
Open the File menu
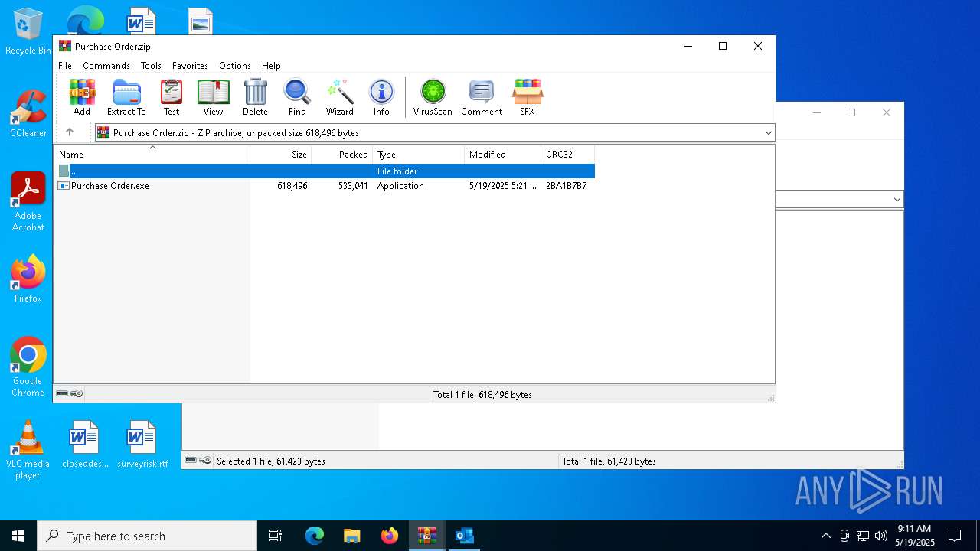click(65, 66)
